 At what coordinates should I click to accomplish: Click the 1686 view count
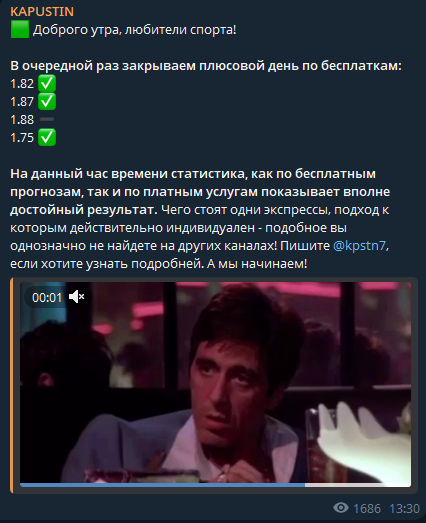coord(367,509)
